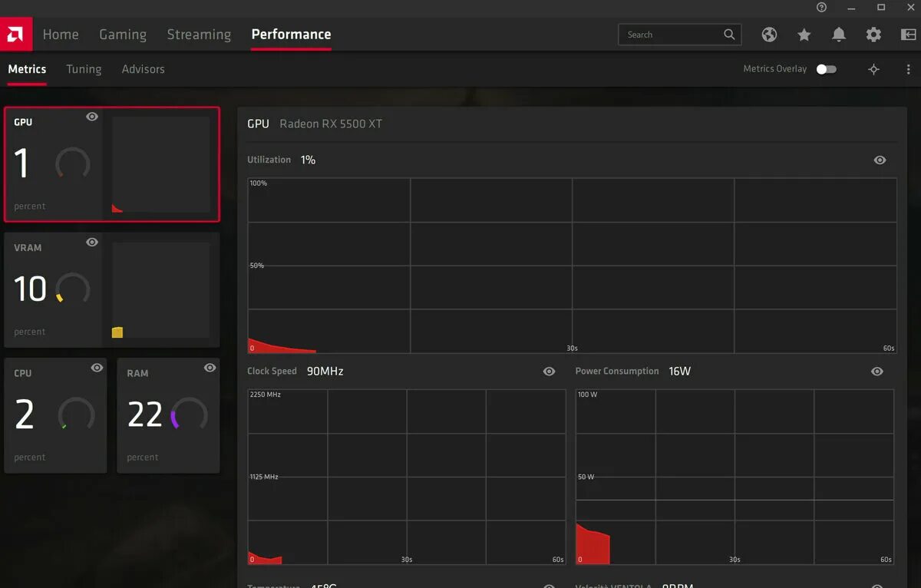The height and width of the screenshot is (588, 921).
Task: Collapse the panel using the sidebar icon
Action: [x=907, y=34]
